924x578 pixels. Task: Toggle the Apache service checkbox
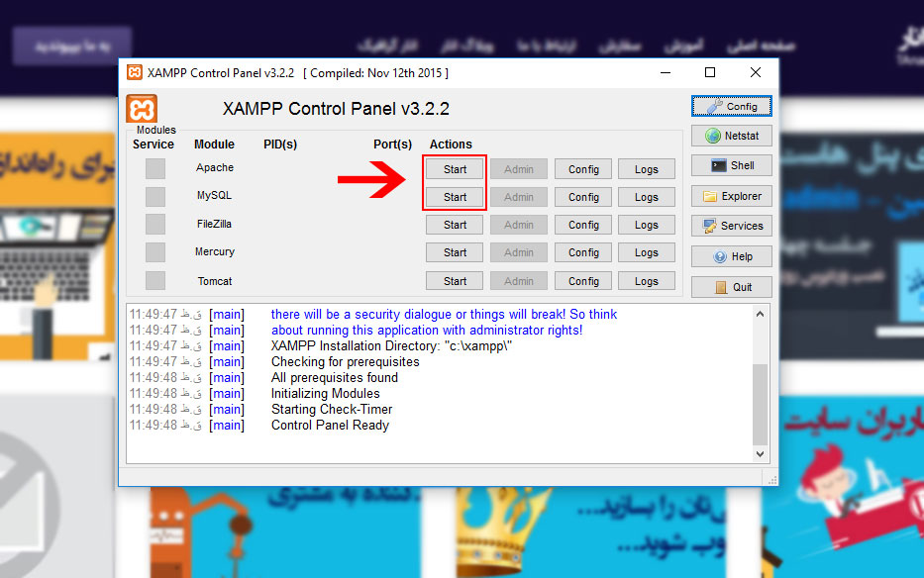click(155, 168)
